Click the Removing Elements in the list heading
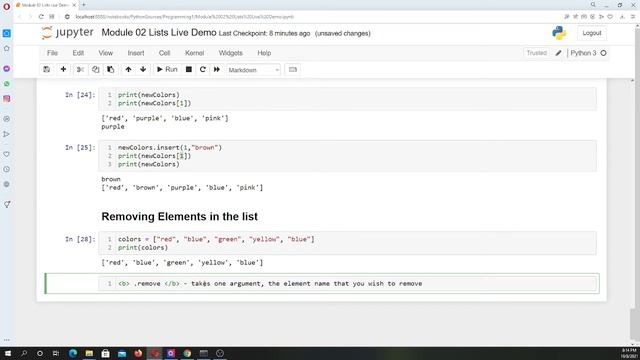The height and width of the screenshot is (360, 640). point(179,216)
